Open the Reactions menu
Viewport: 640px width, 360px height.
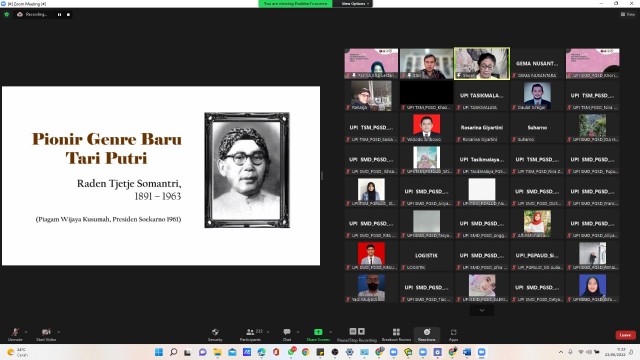click(427, 334)
